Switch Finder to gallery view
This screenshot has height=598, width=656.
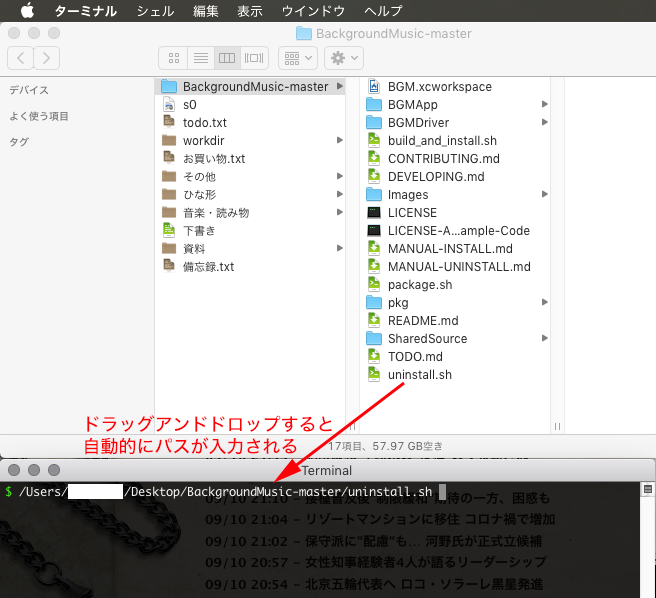pyautogui.click(x=254, y=58)
